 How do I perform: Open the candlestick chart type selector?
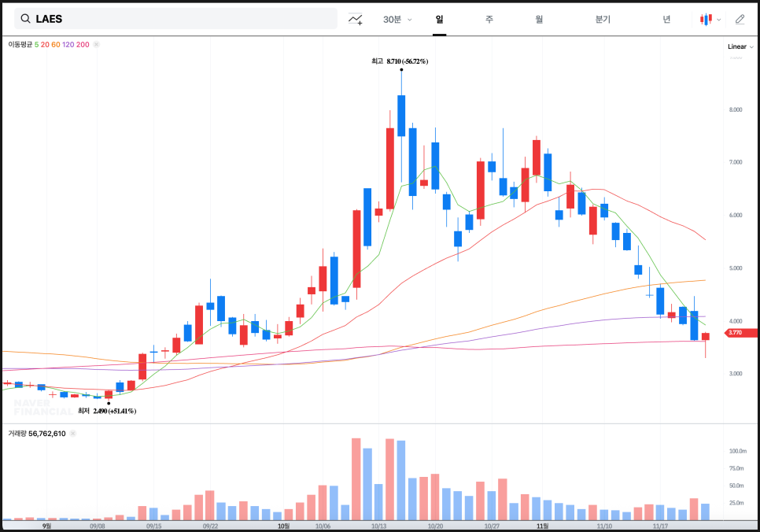pyautogui.click(x=710, y=19)
